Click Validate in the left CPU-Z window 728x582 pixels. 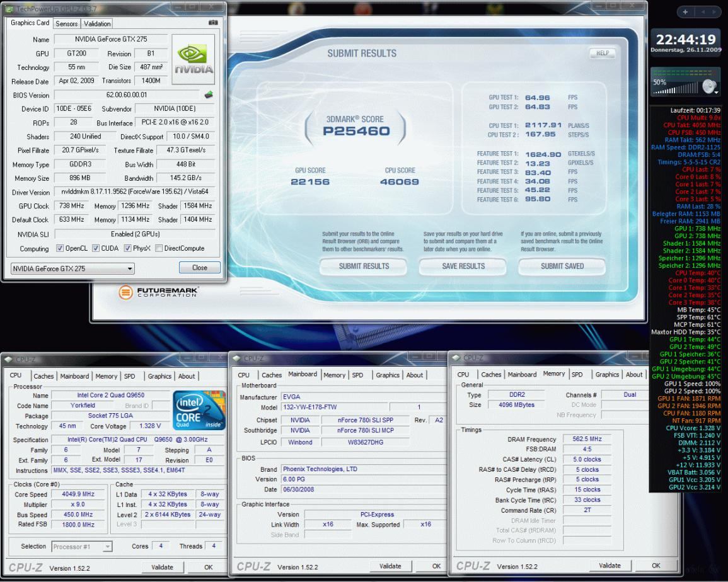pyautogui.click(x=162, y=567)
